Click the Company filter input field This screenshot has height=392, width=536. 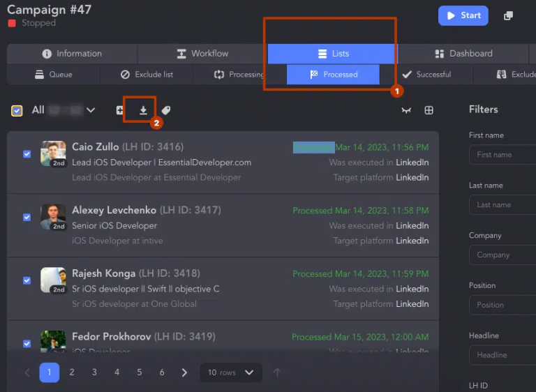501,255
